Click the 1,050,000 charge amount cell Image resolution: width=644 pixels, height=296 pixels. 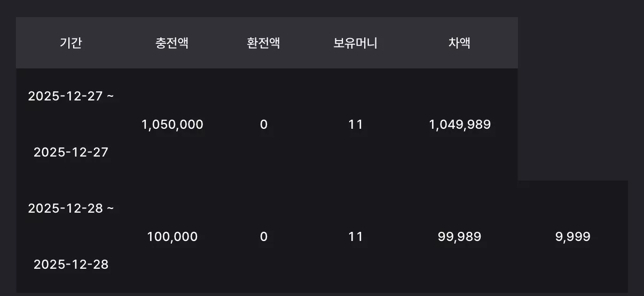click(x=172, y=124)
